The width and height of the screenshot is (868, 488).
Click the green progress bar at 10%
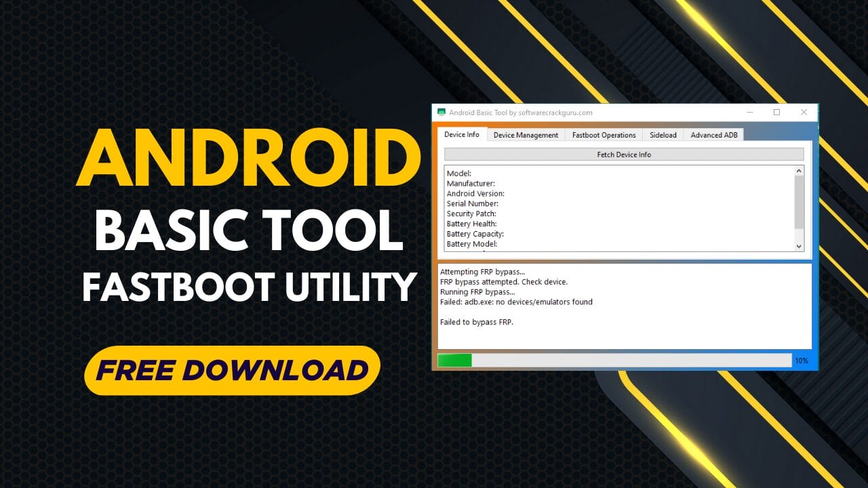click(x=454, y=360)
